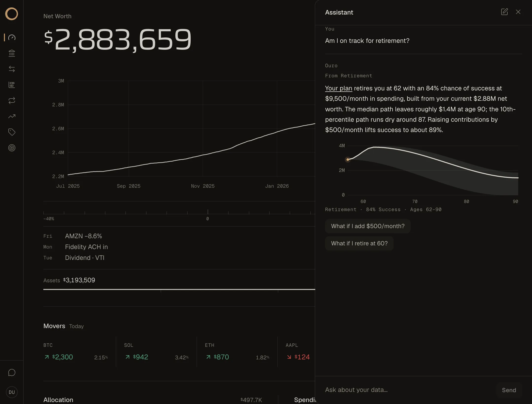This screenshot has height=404, width=532.
Task: Open the dashboard gauge icon in sidebar
Action: 12,37
